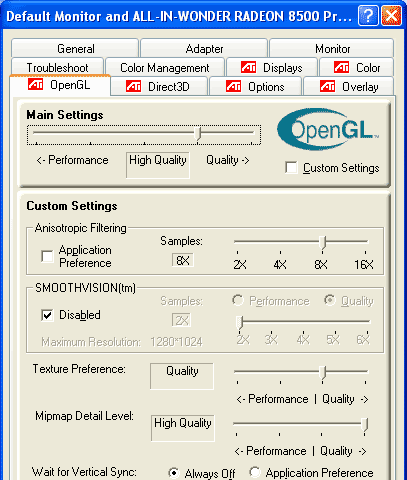The width and height of the screenshot is (407, 480).
Task: Click the '<- Performance' label under Main Settings
Action: coord(72,160)
